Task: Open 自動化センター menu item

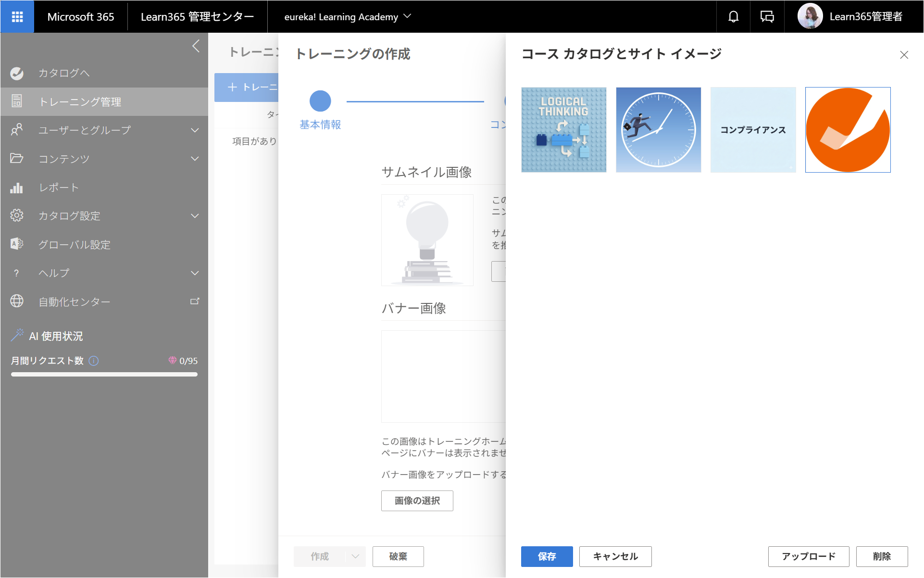Action: pyautogui.click(x=104, y=302)
